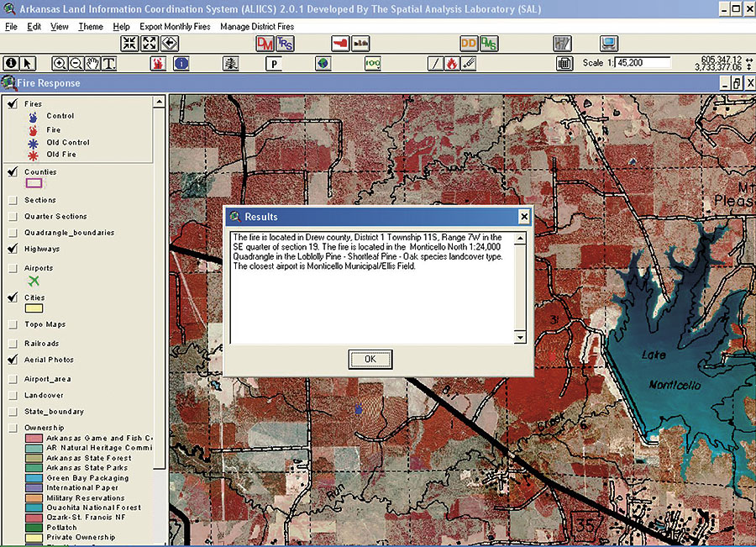
Task: Close the Results dialog with X
Action: click(x=524, y=217)
